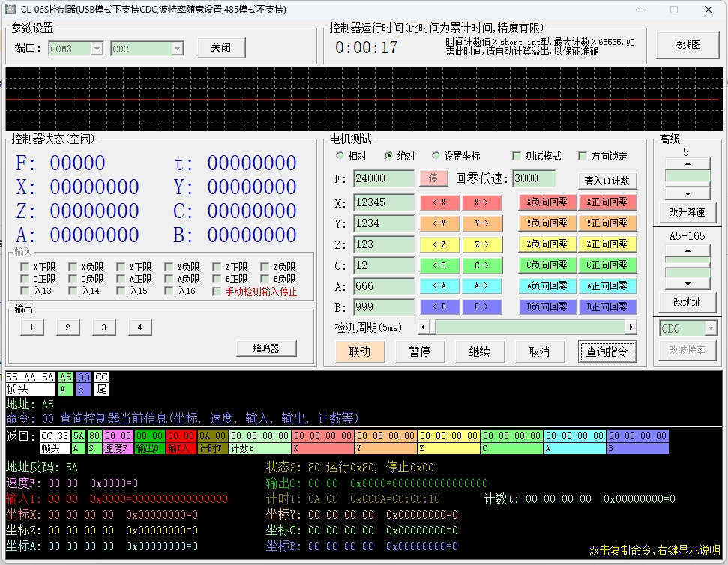Click the 继续 continue button

point(480,351)
